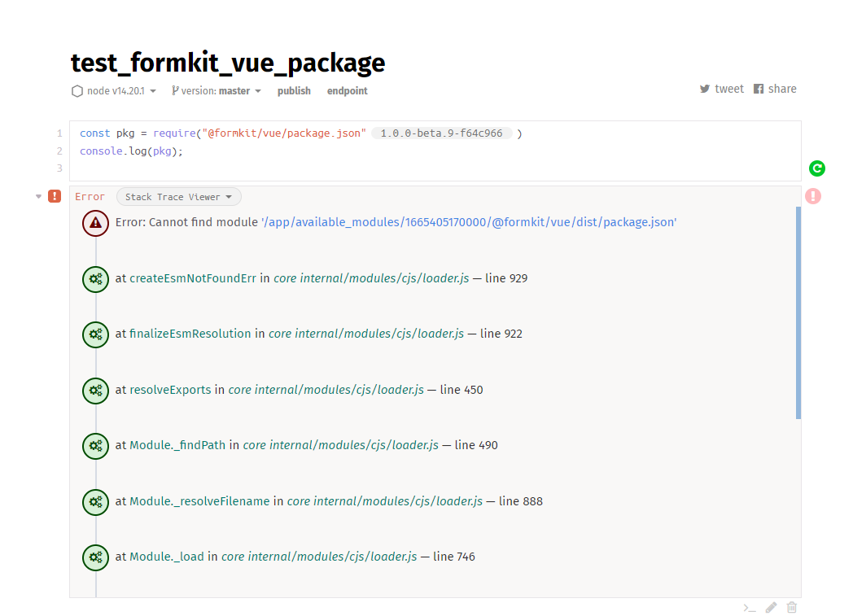853x616 pixels.
Task: Delete the cell with the trash icon
Action: click(x=791, y=607)
